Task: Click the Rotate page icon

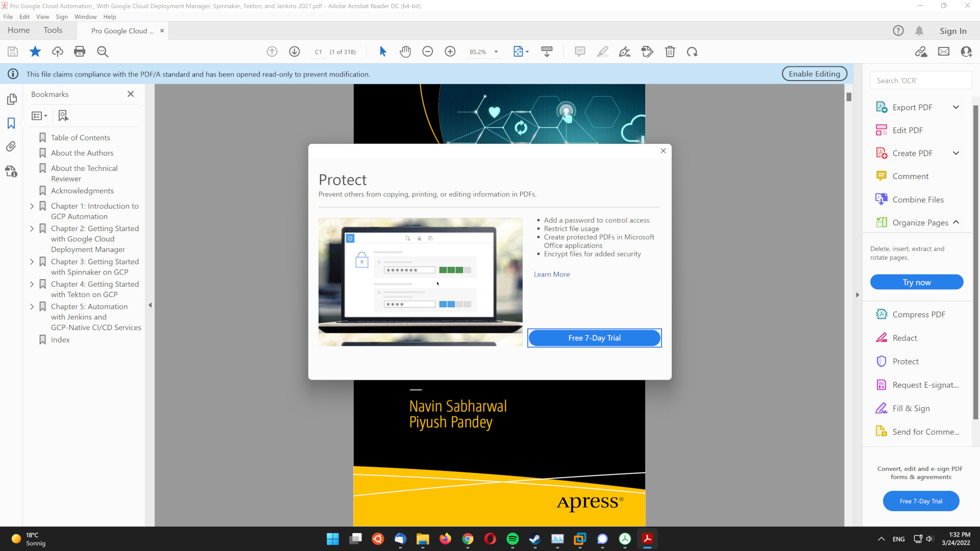Action: (692, 52)
